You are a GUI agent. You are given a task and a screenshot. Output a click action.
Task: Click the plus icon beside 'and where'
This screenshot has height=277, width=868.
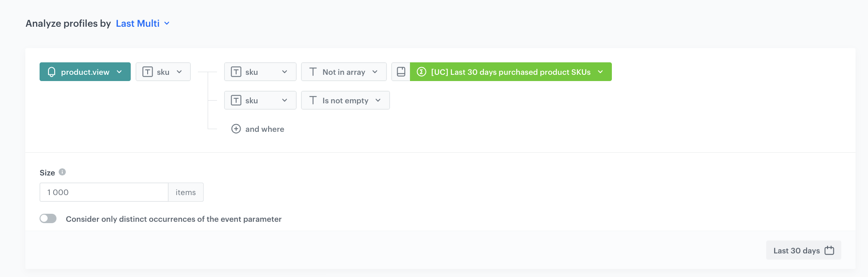pos(236,129)
